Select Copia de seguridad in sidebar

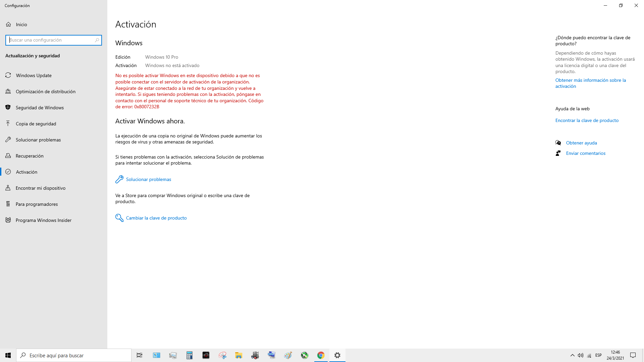pos(36,124)
